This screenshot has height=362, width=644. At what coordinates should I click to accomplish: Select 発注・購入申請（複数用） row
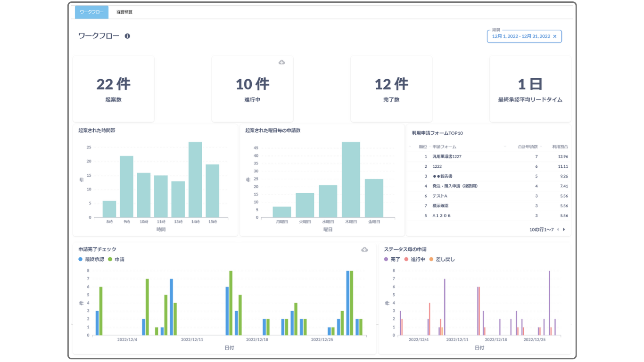click(488, 186)
